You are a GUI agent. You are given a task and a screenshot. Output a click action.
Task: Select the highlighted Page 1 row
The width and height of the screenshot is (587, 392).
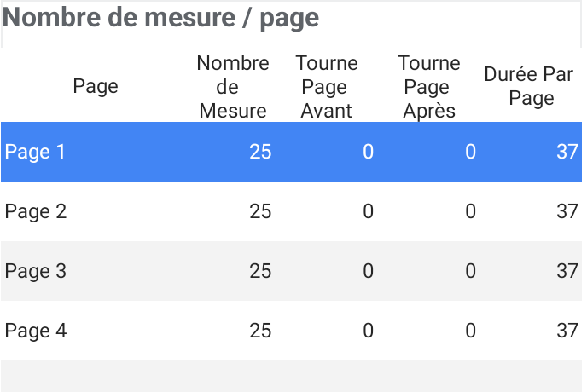pos(291,152)
